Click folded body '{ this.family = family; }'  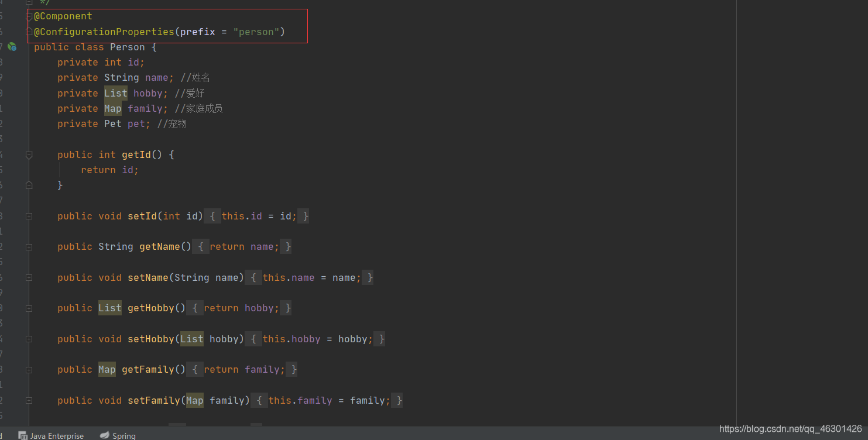point(327,400)
